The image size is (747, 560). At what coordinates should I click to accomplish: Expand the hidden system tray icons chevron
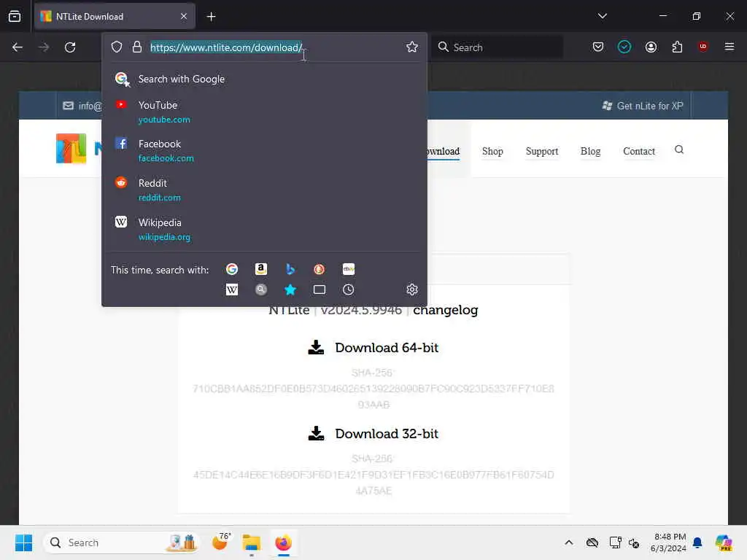569,542
